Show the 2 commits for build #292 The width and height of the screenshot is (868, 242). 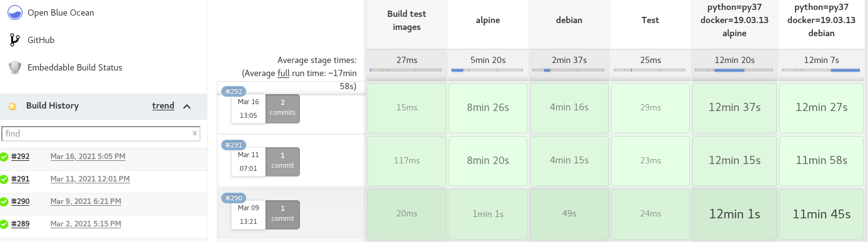tap(282, 109)
